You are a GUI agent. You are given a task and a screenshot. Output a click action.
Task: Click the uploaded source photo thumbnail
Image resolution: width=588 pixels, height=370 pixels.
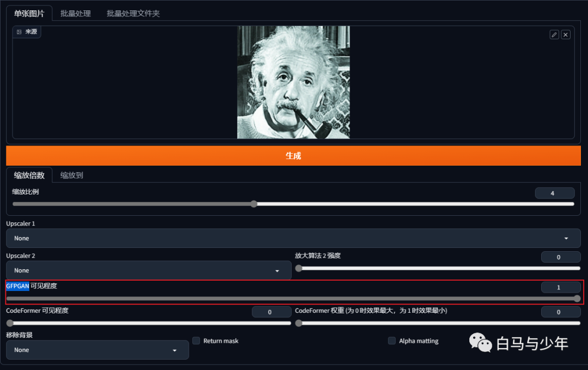293,82
